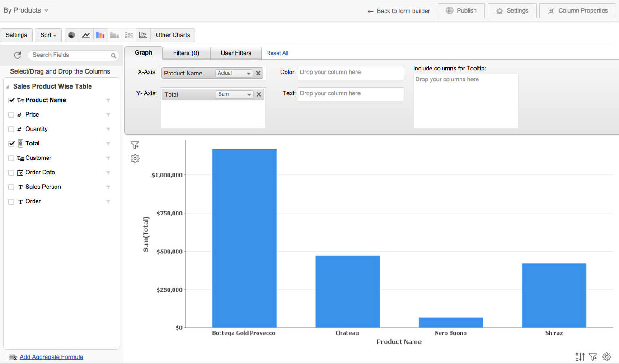Viewport: 619px width, 364px height.
Task: Remove Product Name from X-Axis
Action: [x=258, y=73]
